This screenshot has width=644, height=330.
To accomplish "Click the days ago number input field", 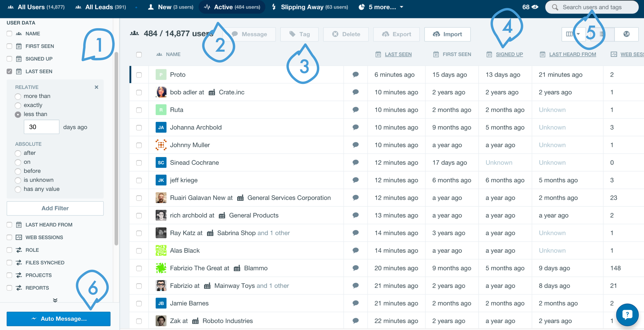I will coord(41,127).
